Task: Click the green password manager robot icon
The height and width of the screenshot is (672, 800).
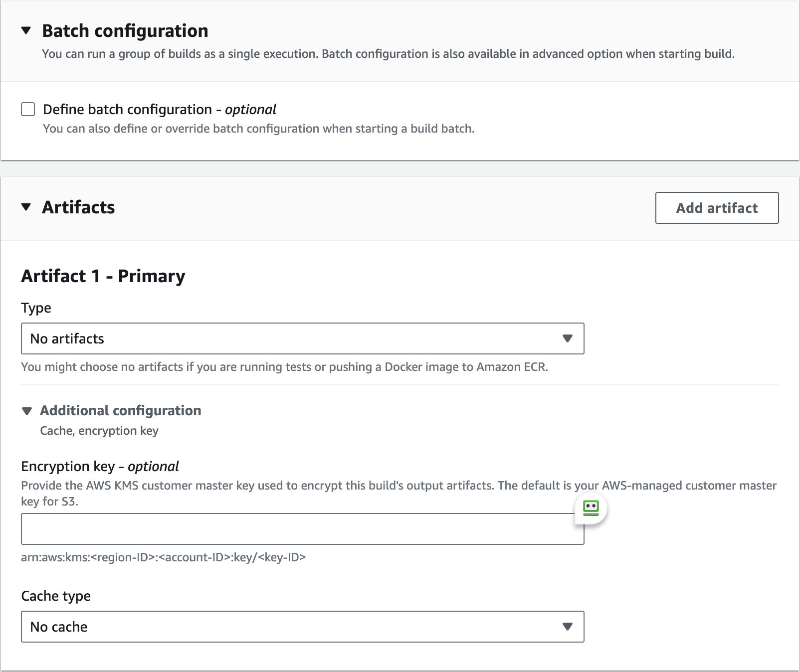Action: 591,508
